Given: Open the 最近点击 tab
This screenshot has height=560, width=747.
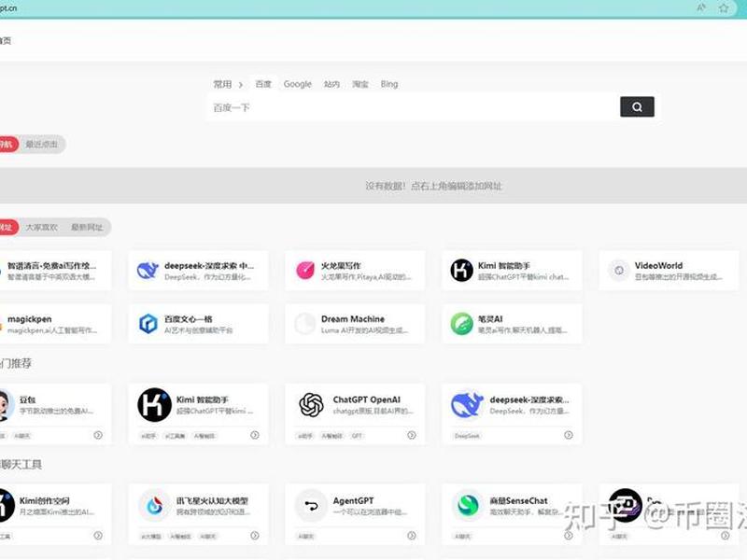Looking at the screenshot, I should pos(41,145).
